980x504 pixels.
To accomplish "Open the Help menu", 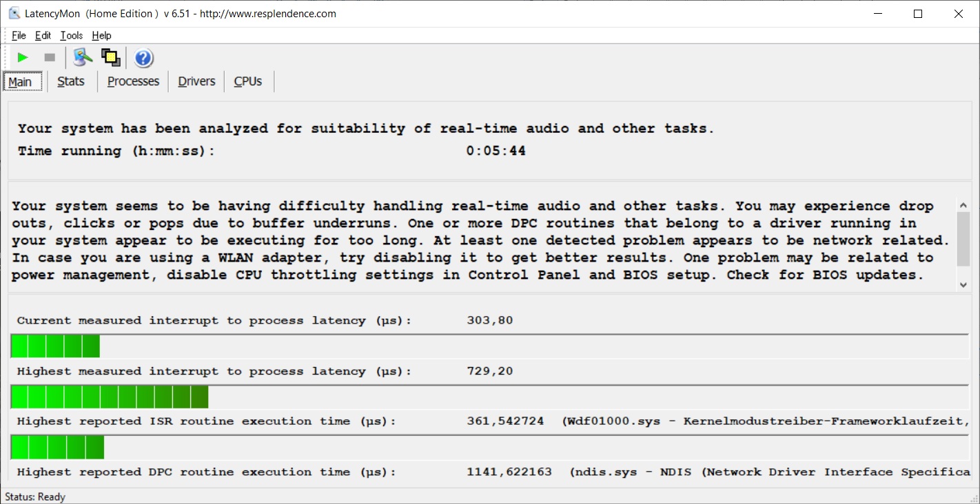I will click(x=101, y=36).
